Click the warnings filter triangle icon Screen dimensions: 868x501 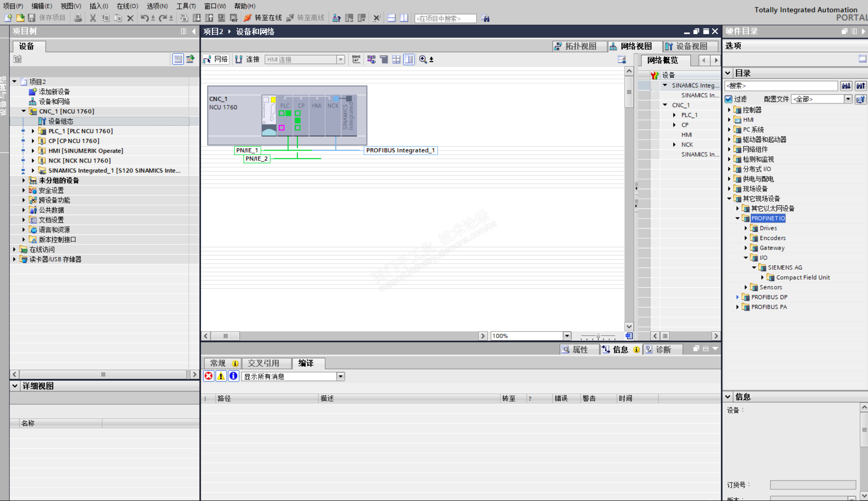[x=221, y=376]
